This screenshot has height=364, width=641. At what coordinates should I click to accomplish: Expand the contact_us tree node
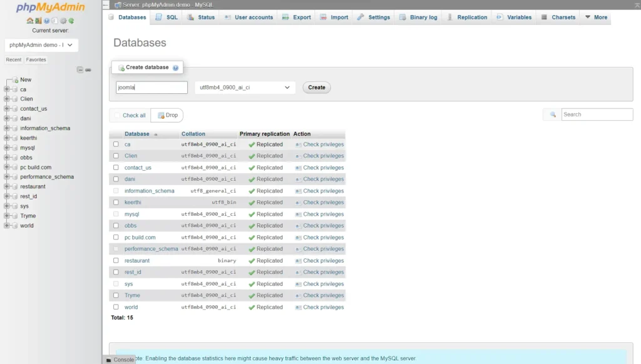6,109
